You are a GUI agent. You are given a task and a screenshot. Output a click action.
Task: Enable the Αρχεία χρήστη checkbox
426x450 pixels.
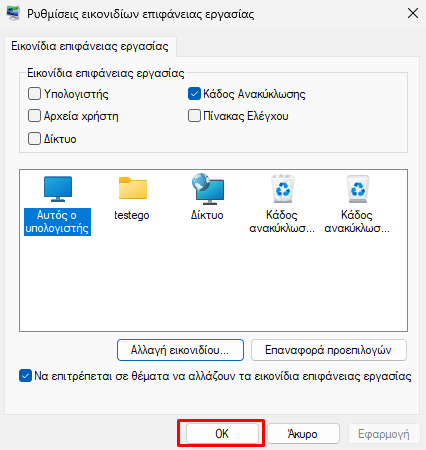tap(34, 116)
